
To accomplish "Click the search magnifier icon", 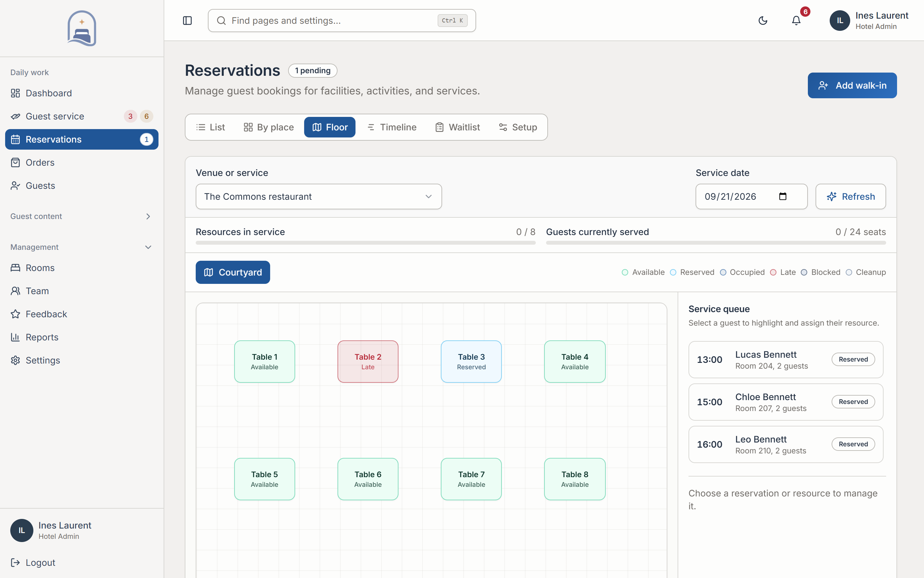I will pos(221,21).
